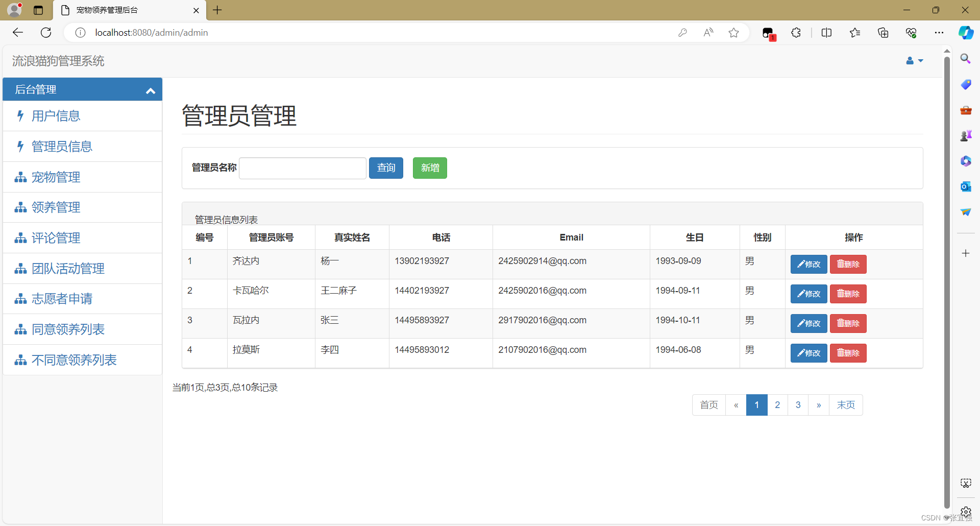
Task: Edit admin 卡瓦哈尔 with 修改 button
Action: [808, 294]
